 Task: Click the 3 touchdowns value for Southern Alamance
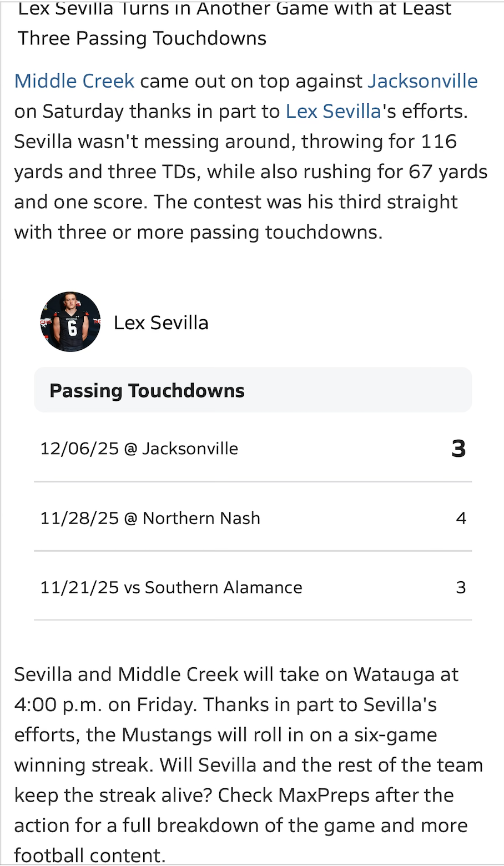coord(461,587)
